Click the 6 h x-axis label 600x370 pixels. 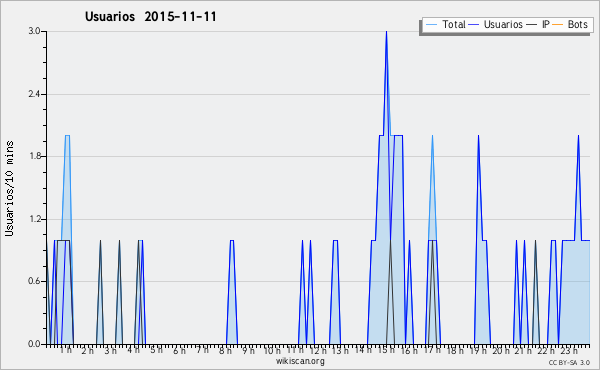click(179, 350)
